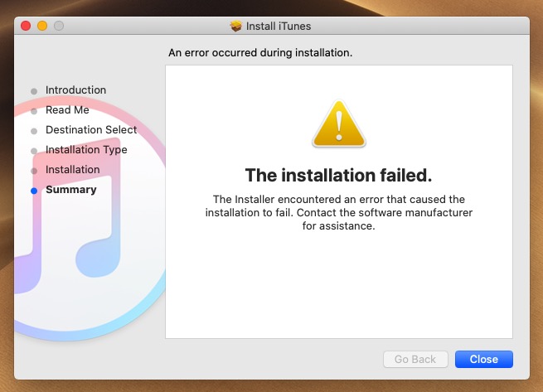Click the gray bullet beside Destination Select

(x=34, y=131)
